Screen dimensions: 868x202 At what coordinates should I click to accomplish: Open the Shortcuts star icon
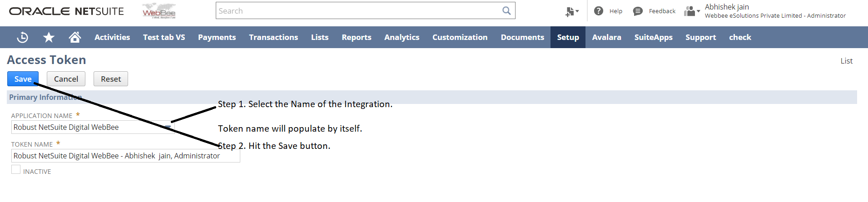coord(49,37)
